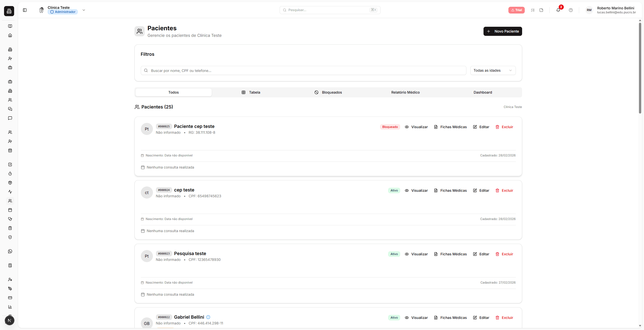Visualizar patient Paciente cep teste

click(416, 127)
